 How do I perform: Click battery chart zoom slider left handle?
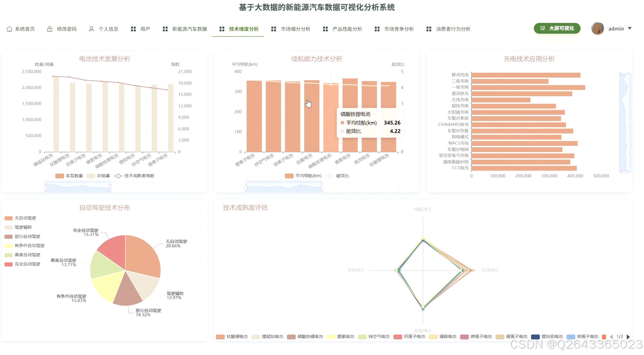(x=46, y=187)
